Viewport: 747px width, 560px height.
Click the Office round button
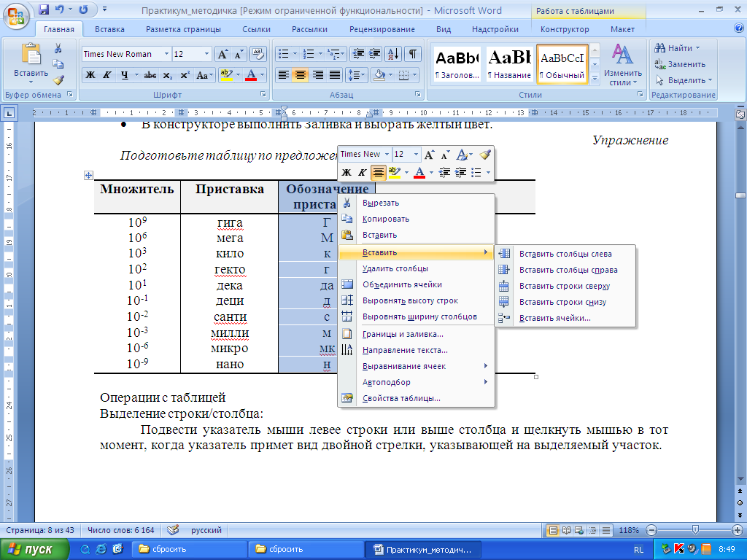[16, 16]
